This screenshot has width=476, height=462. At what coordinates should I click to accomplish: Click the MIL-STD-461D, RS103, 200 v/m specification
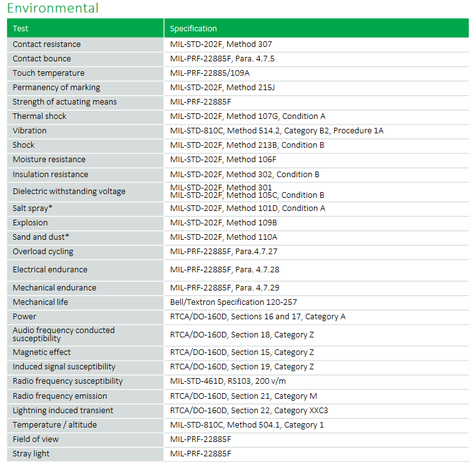point(228,381)
